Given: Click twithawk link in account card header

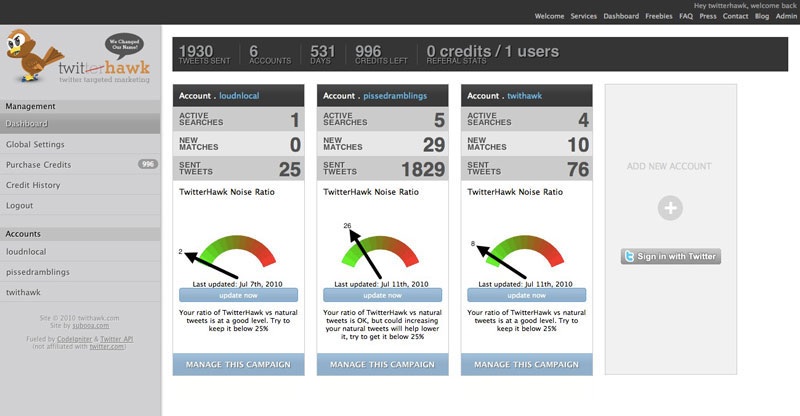Looking at the screenshot, I should coord(524,95).
